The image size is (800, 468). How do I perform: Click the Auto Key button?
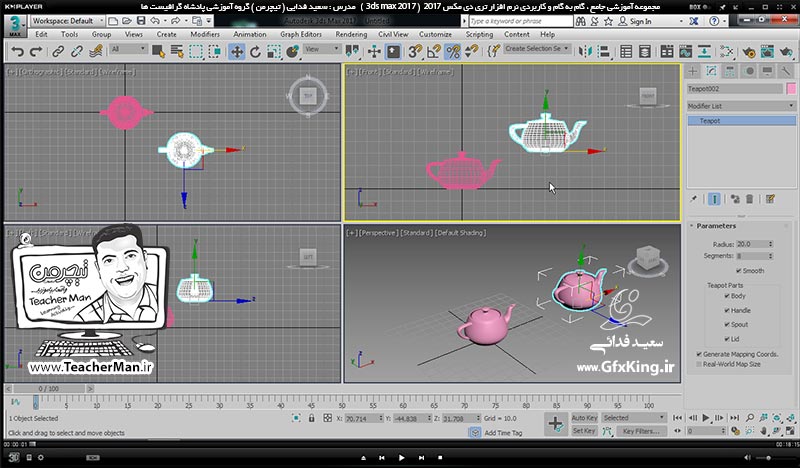584,417
